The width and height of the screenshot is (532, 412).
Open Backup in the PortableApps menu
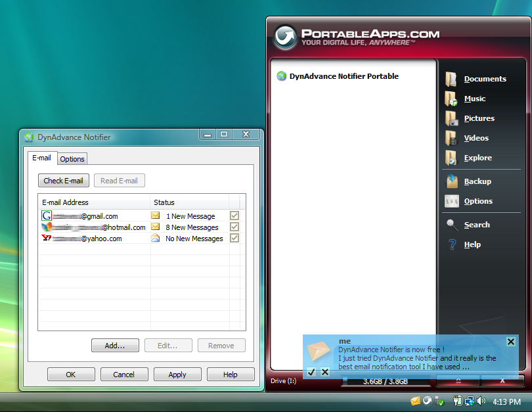[468, 181]
